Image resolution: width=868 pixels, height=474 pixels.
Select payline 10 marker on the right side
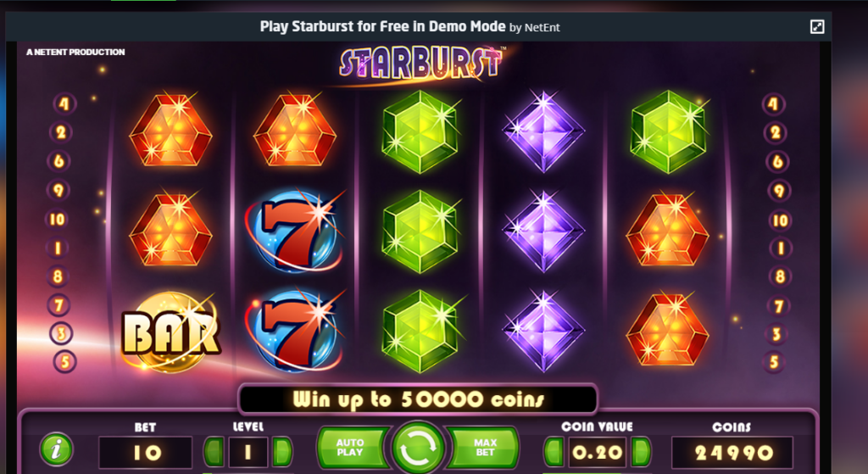(780, 220)
